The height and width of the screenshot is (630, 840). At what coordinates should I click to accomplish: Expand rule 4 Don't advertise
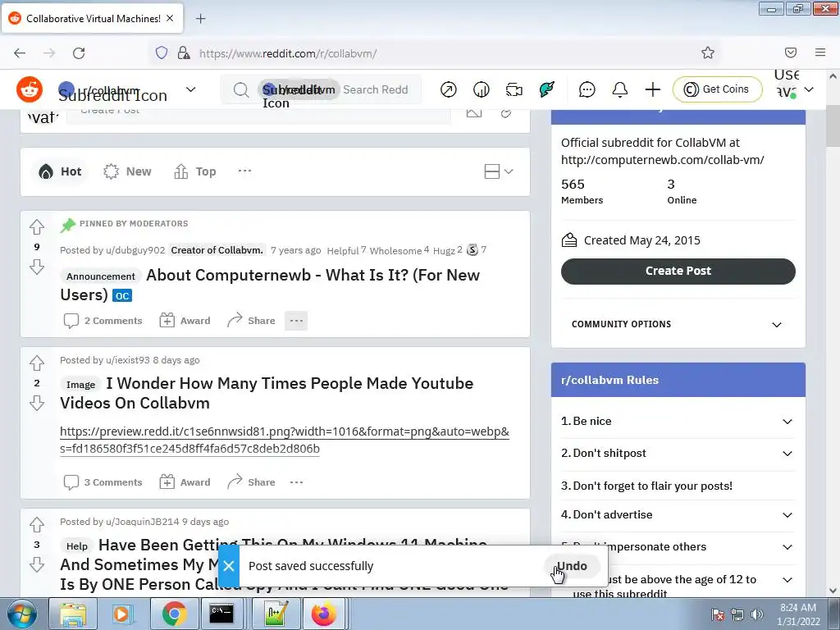tap(678, 515)
